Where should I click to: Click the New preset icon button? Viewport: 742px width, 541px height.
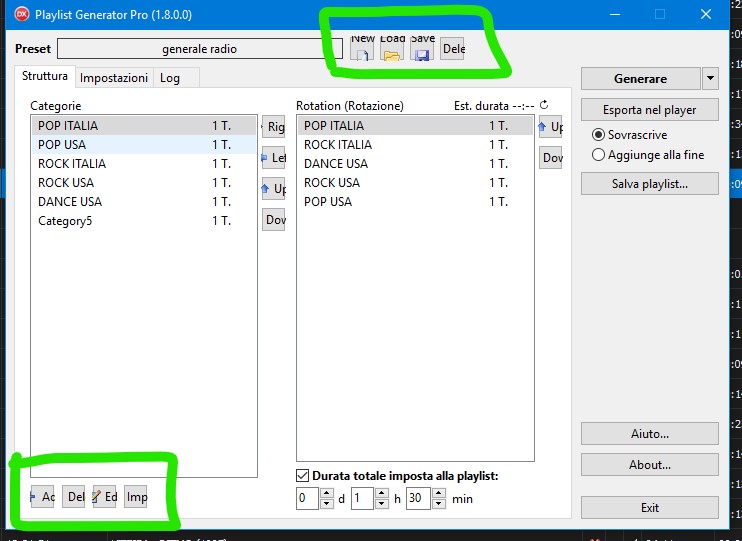coord(362,48)
